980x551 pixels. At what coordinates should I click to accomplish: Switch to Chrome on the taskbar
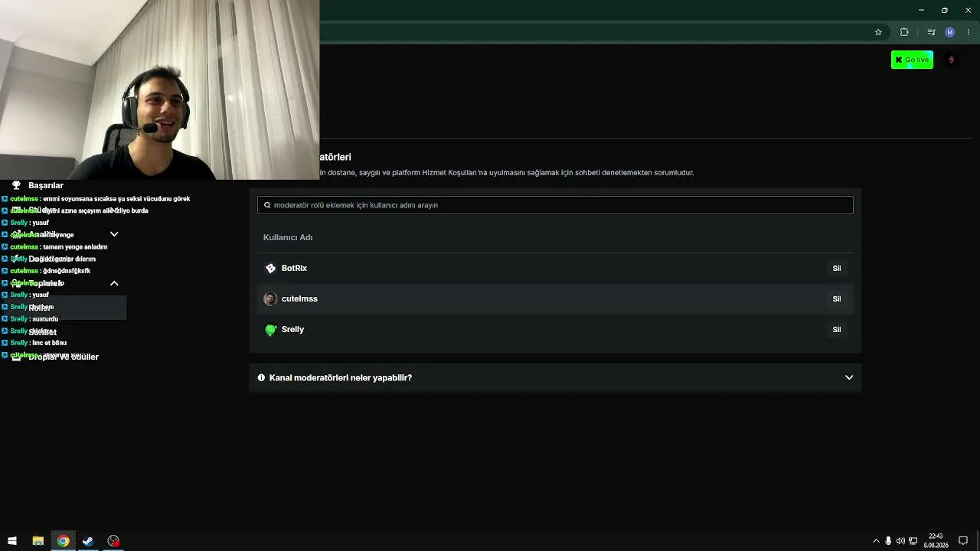tap(63, 541)
